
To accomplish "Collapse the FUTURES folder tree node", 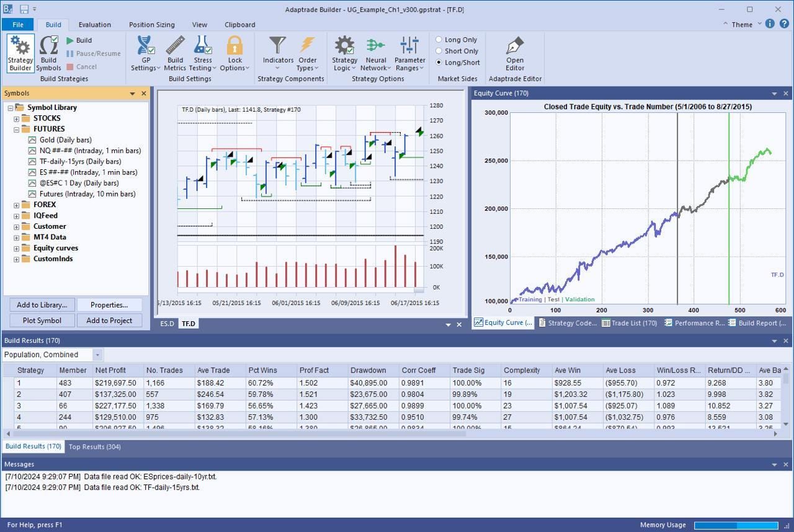I will point(17,129).
